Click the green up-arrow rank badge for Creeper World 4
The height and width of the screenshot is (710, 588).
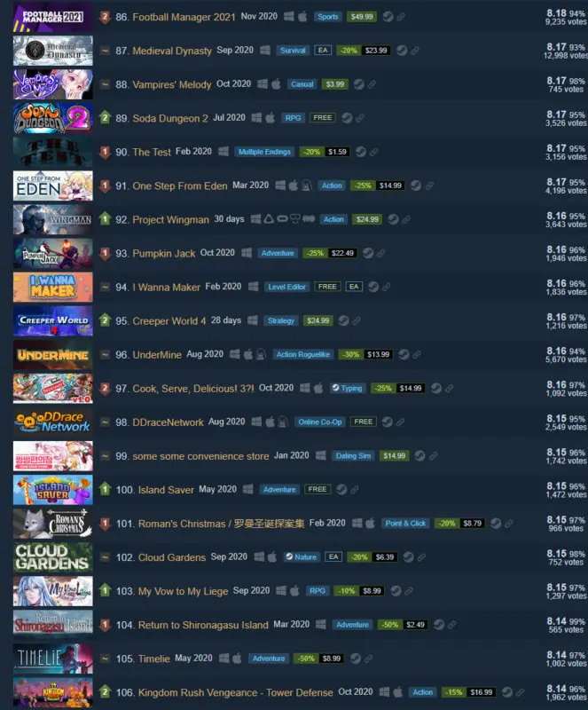[105, 319]
